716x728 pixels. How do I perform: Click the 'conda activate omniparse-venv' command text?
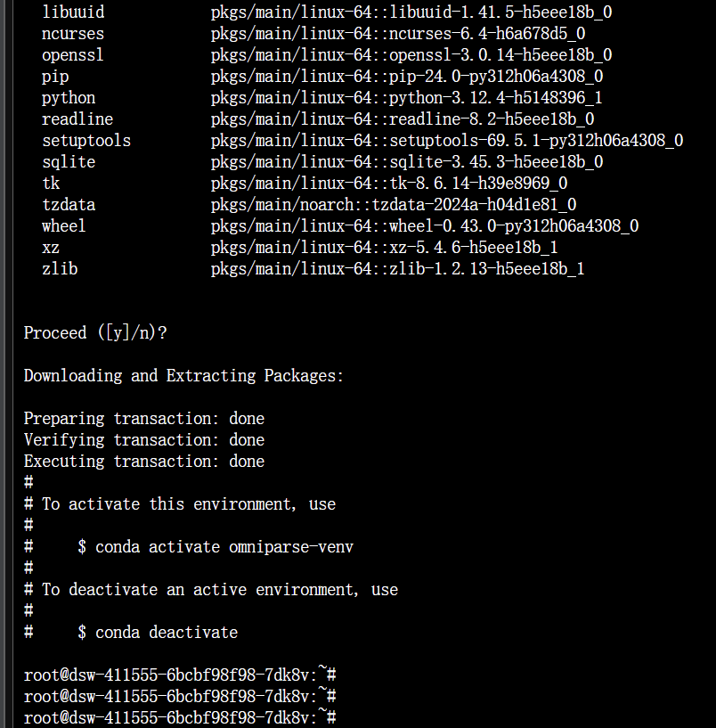(224, 546)
